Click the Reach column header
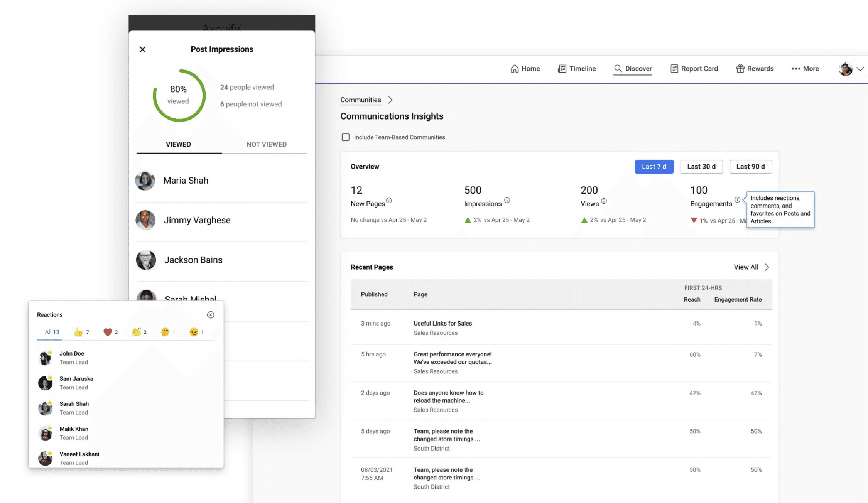This screenshot has width=868, height=503. click(x=692, y=300)
